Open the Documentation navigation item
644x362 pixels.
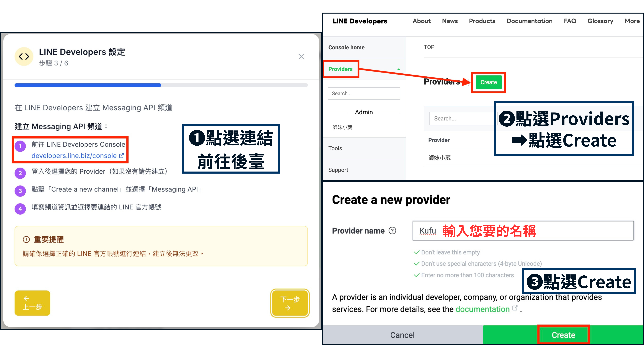[529, 21]
